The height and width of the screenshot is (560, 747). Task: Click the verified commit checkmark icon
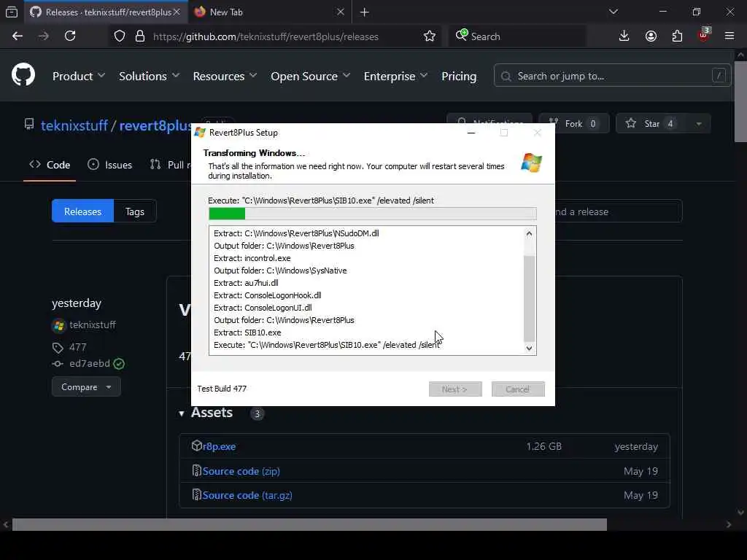[119, 364]
